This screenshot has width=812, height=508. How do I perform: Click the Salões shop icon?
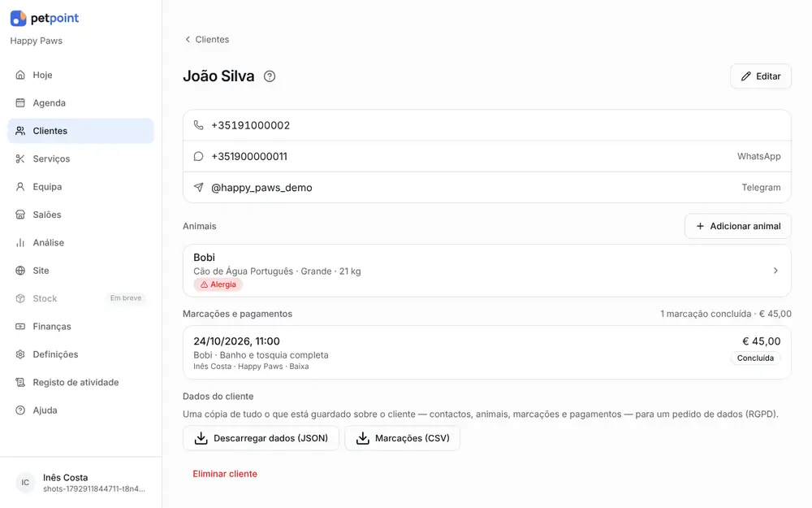click(x=20, y=215)
